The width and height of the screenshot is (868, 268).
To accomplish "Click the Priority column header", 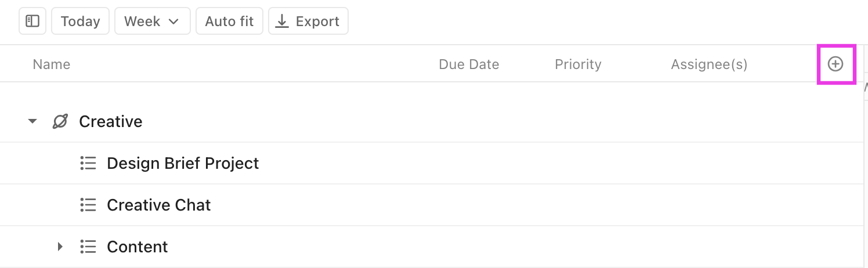I will (x=578, y=64).
